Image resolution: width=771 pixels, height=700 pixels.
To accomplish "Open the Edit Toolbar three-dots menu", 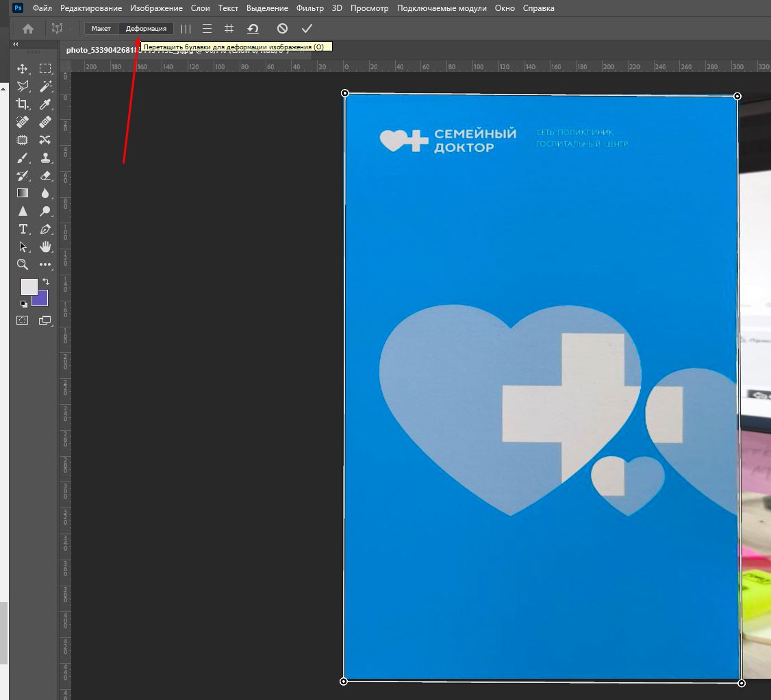I will coord(45,264).
